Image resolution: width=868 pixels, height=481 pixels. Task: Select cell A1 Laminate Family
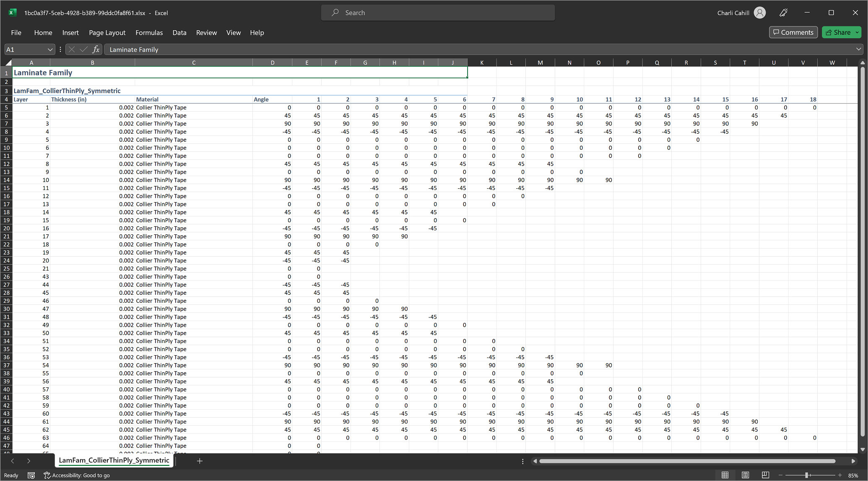(240, 73)
